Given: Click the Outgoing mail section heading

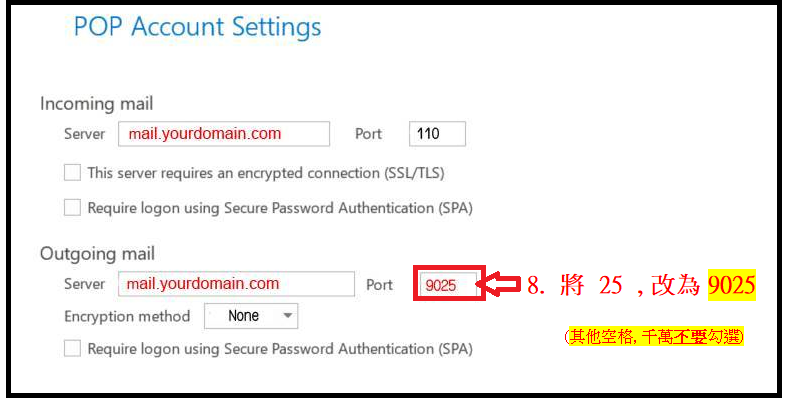Looking at the screenshot, I should coord(97,254).
